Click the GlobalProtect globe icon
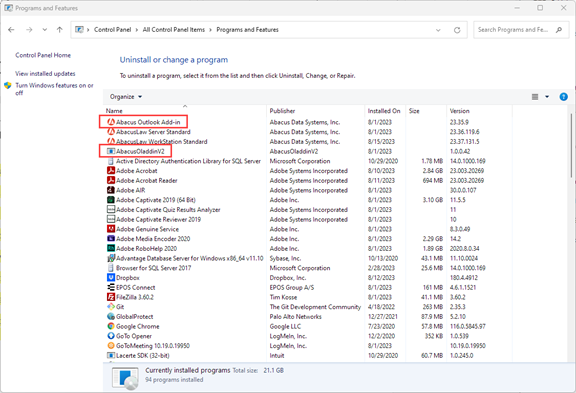Viewport: 576px width, 393px height. 111,317
